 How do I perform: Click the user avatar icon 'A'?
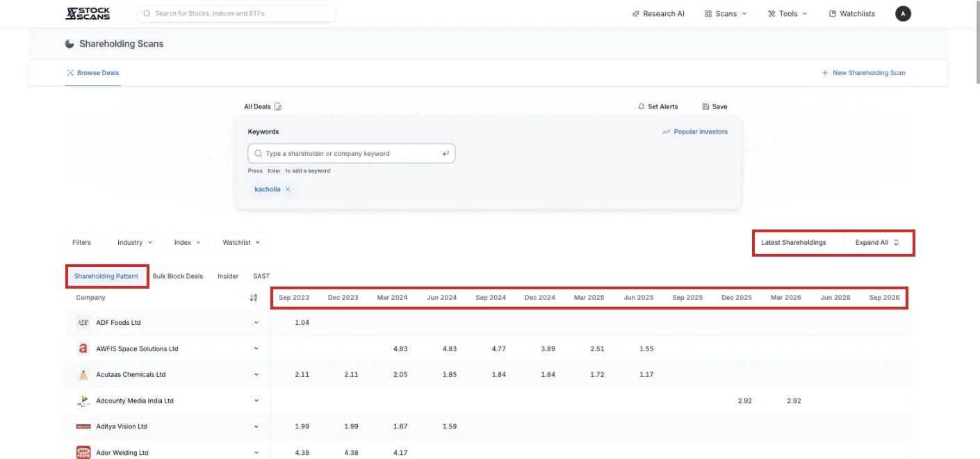pyautogui.click(x=903, y=13)
